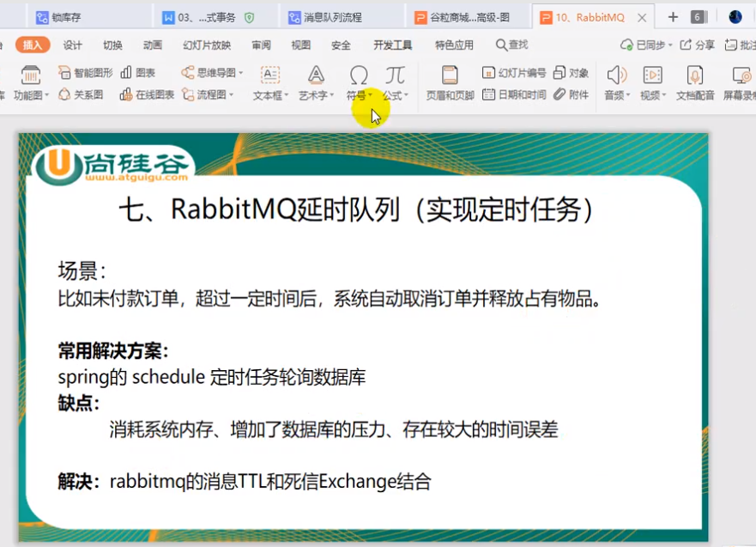Viewport: 756px width, 547px height.
Task: Click the 分享 share button
Action: pyautogui.click(x=697, y=46)
